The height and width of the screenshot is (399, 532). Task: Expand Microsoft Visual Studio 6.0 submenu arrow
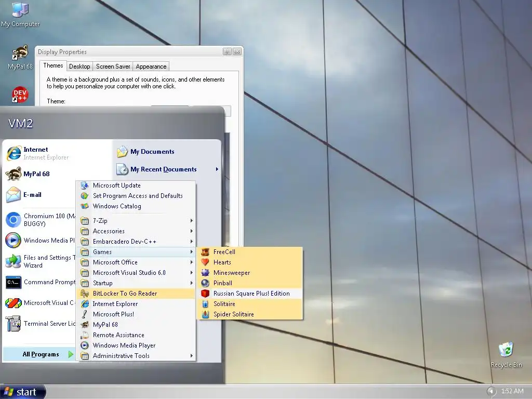tap(191, 273)
